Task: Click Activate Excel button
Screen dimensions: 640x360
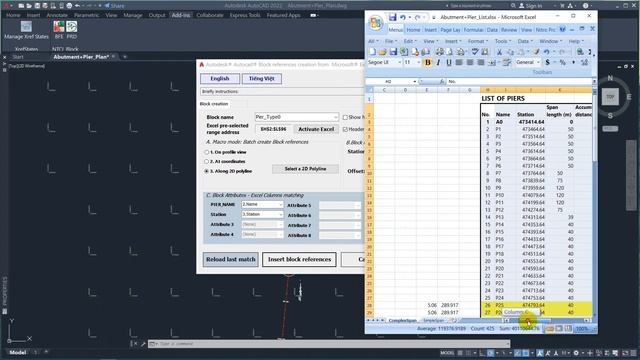Action: [316, 129]
